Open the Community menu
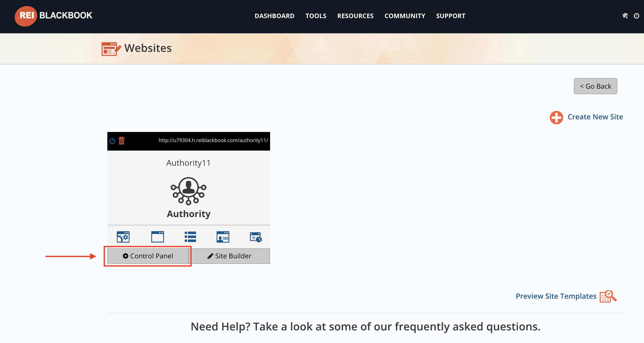The height and width of the screenshot is (343, 644). (405, 16)
